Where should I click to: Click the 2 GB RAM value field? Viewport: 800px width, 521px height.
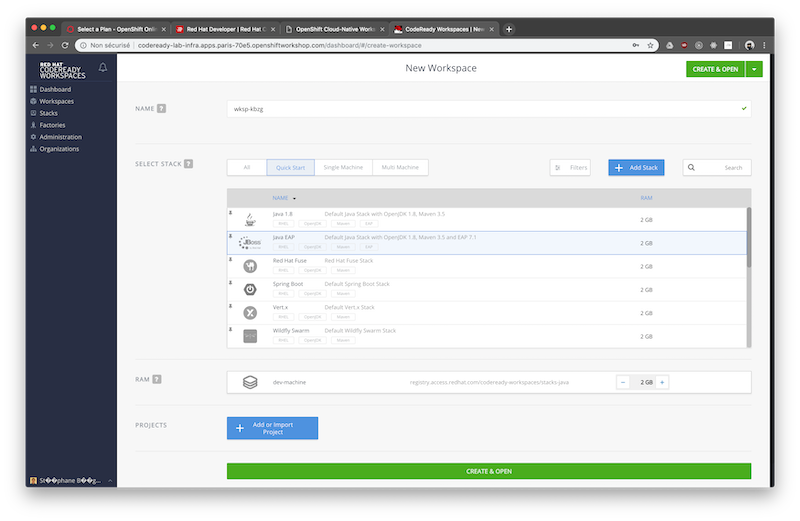(643, 382)
